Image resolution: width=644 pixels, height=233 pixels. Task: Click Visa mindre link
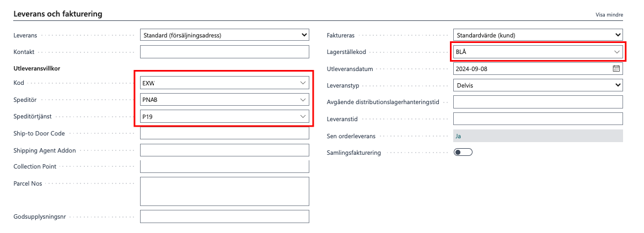click(609, 15)
